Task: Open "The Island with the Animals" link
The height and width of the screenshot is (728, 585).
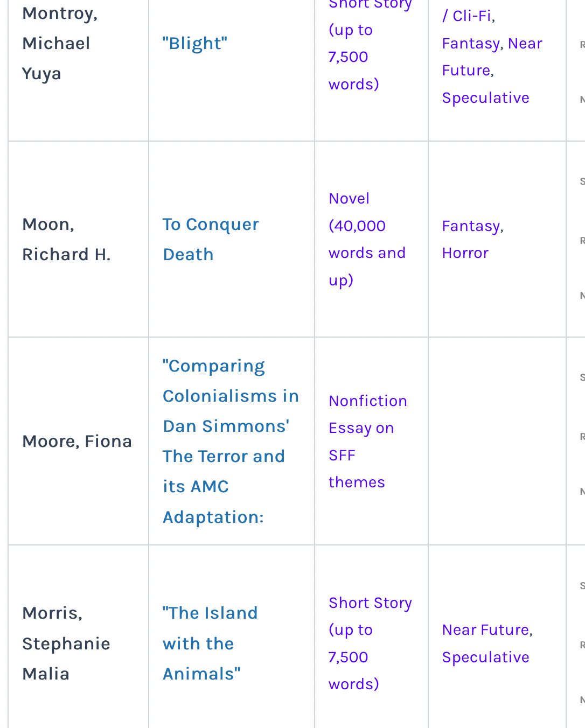Action: pyautogui.click(x=210, y=643)
